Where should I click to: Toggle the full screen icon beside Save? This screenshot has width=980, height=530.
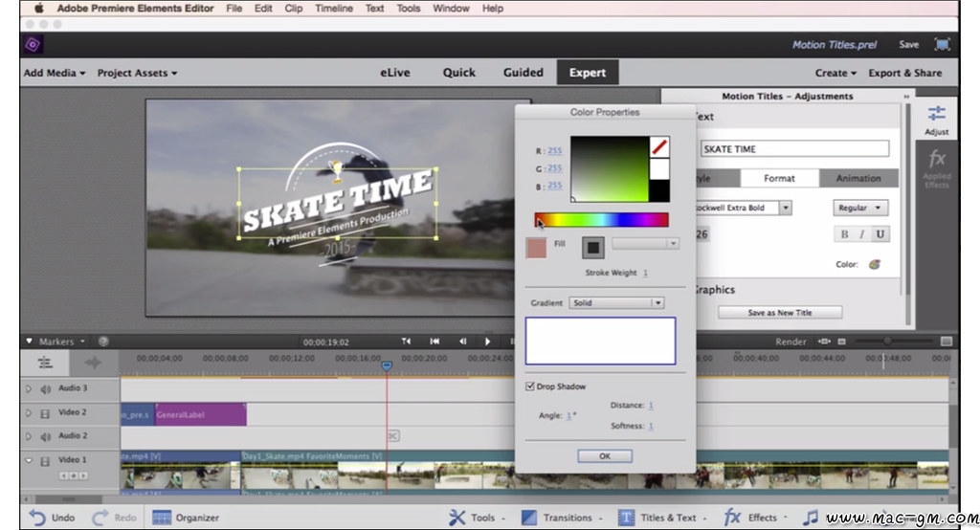[942, 44]
